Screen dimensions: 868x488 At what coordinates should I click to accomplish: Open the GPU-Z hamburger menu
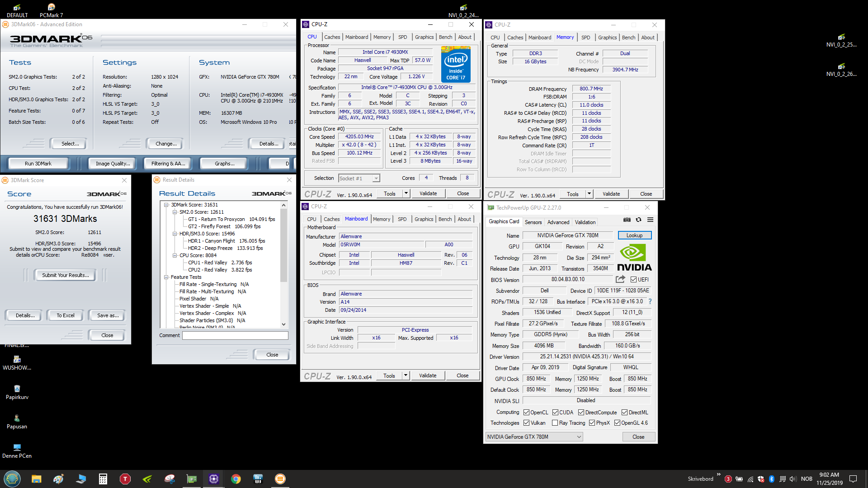click(x=650, y=220)
